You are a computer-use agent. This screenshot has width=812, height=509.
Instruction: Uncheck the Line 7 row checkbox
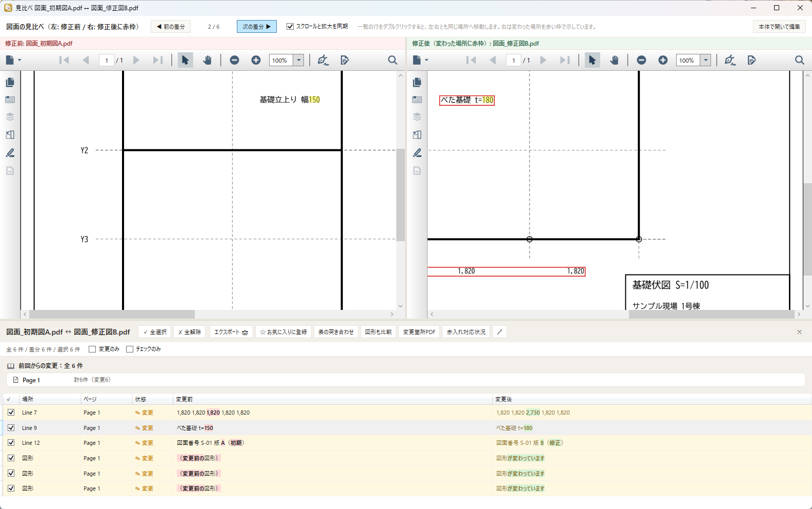pos(11,413)
